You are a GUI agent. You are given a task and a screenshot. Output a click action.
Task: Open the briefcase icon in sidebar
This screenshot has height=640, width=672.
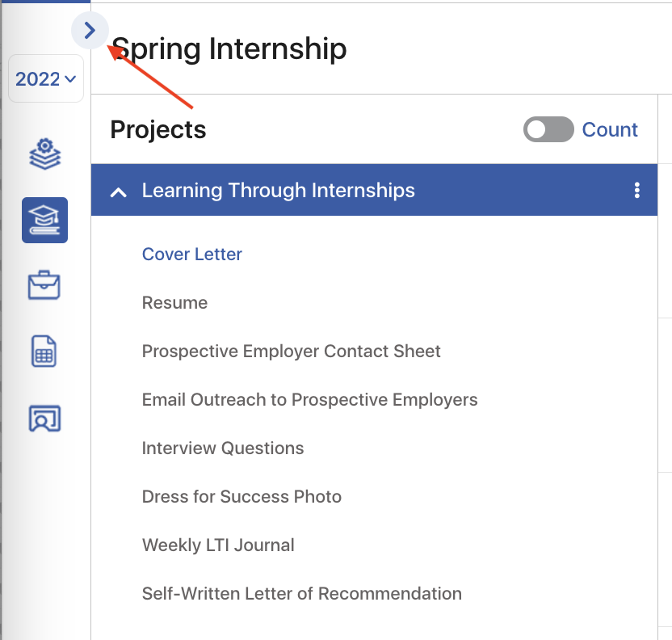tap(44, 285)
